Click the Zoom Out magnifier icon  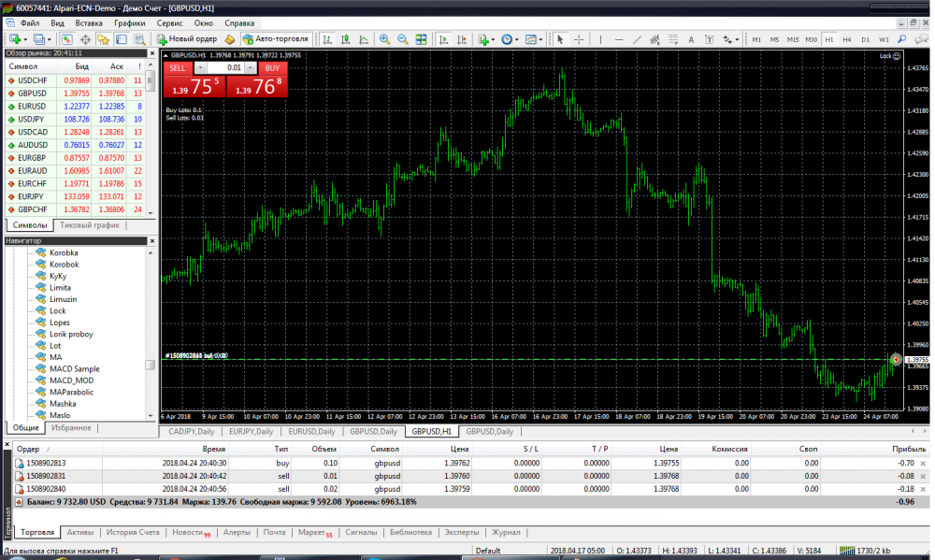403,39
